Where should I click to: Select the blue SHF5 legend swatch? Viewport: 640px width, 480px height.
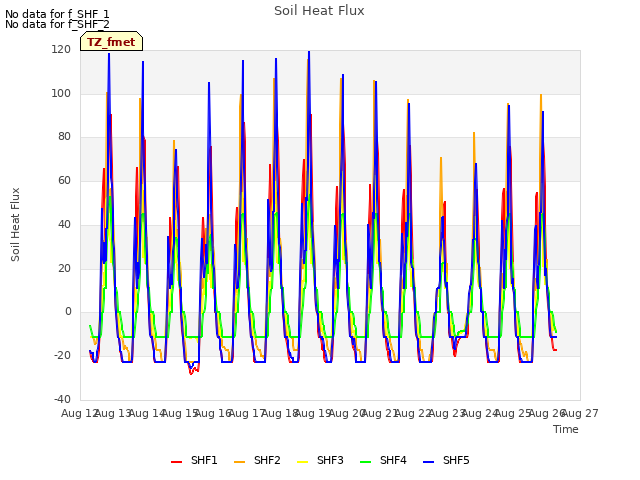point(429,462)
